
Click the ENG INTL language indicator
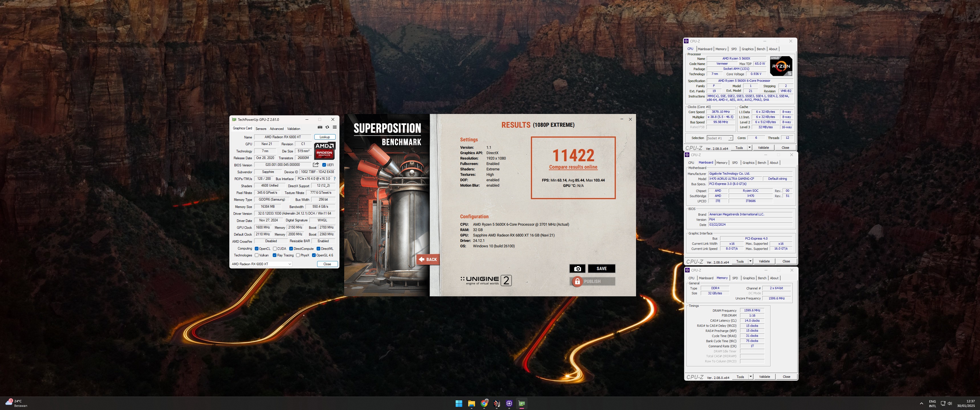click(932, 403)
